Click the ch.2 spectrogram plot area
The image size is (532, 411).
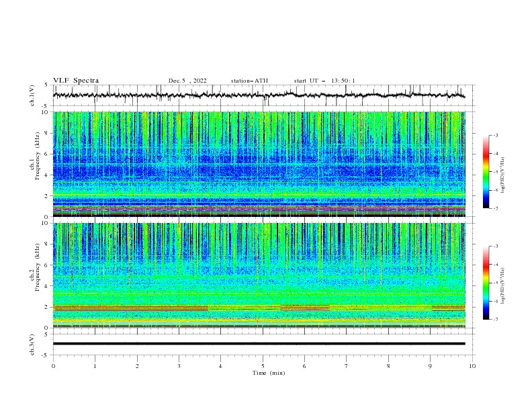pos(259,275)
